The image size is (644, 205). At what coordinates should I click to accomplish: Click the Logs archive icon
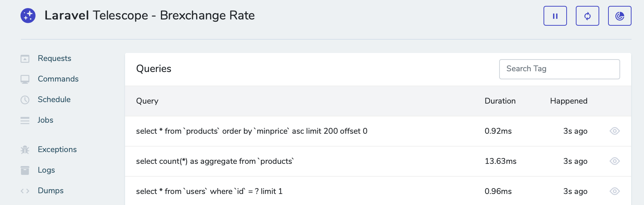tap(25, 170)
